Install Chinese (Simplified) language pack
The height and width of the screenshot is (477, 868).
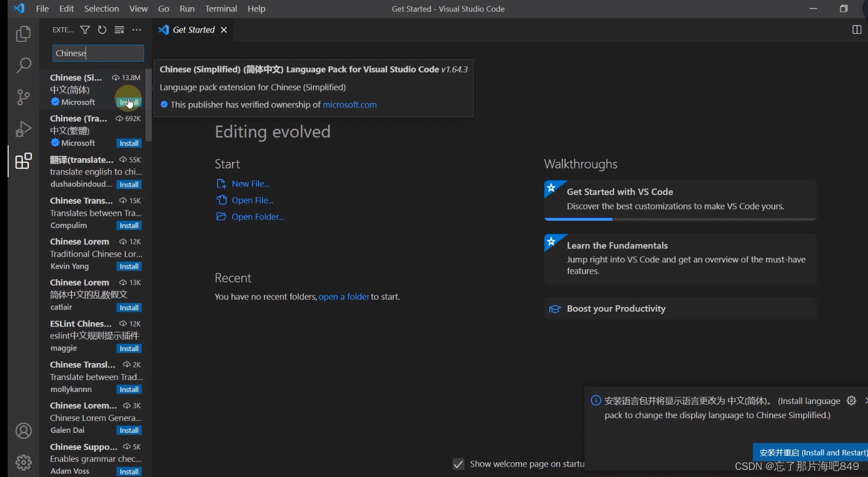[x=129, y=102]
